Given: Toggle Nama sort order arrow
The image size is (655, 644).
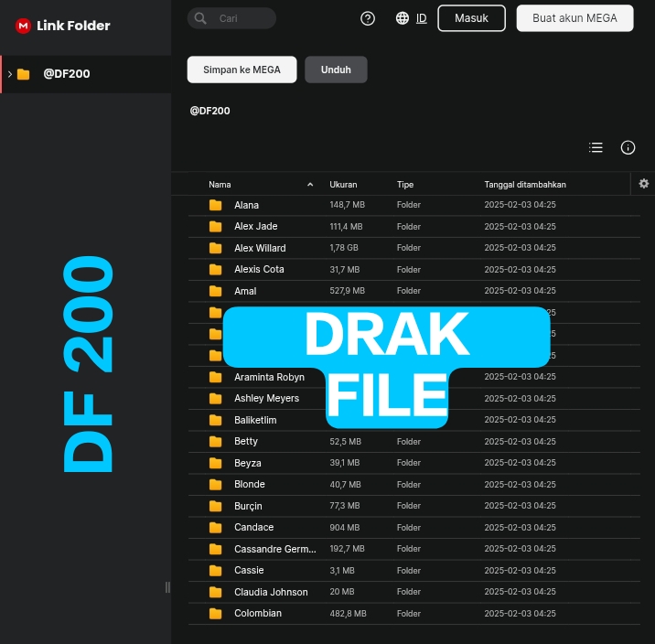Looking at the screenshot, I should (310, 185).
